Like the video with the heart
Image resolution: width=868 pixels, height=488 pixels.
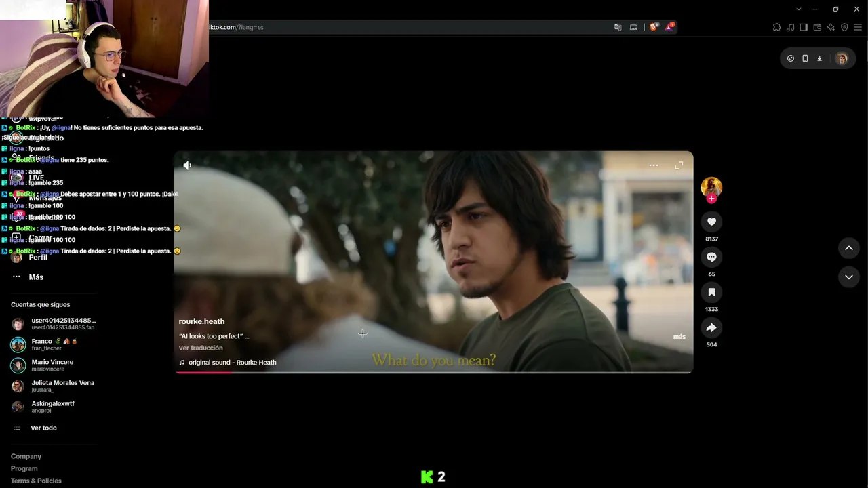tap(711, 222)
